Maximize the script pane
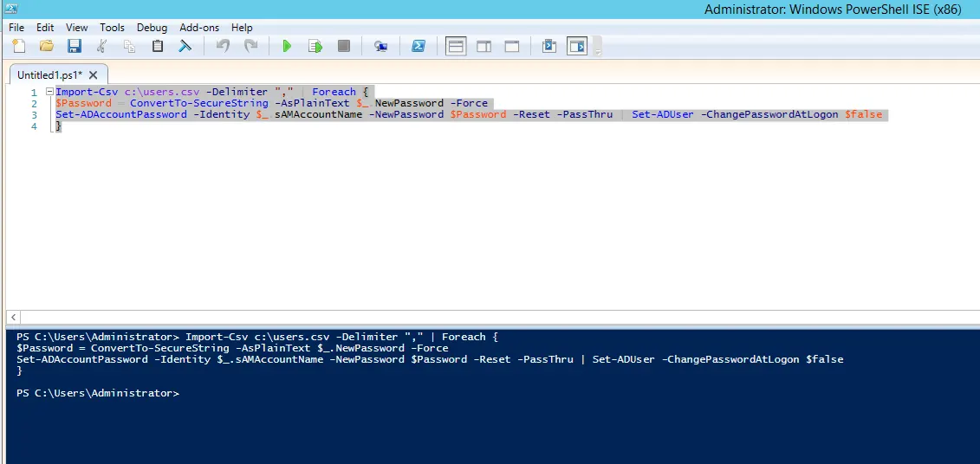This screenshot has height=464, width=980. click(512, 46)
